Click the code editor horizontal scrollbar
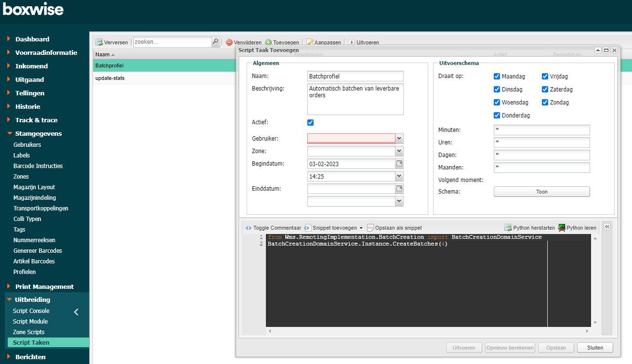The height and width of the screenshot is (364, 632). click(429, 331)
